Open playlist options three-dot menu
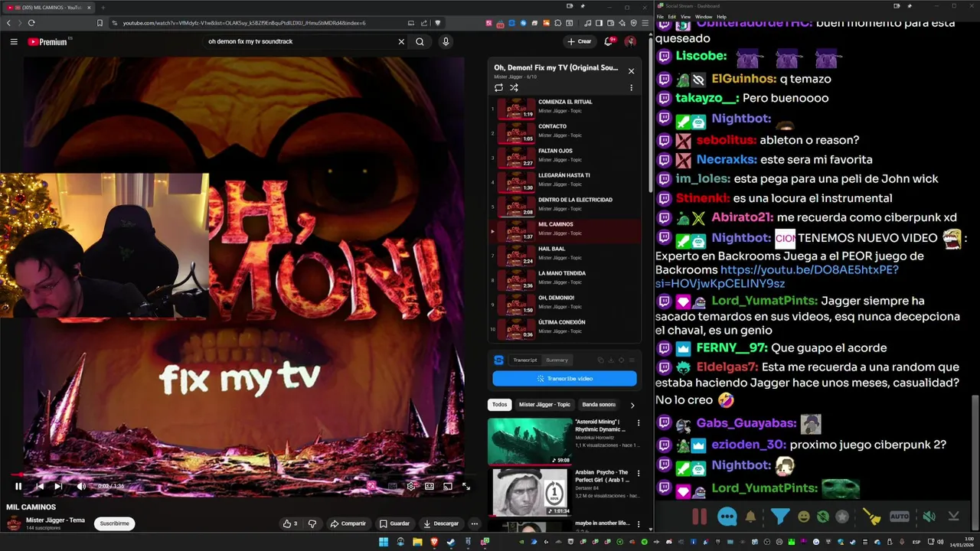 [631, 87]
